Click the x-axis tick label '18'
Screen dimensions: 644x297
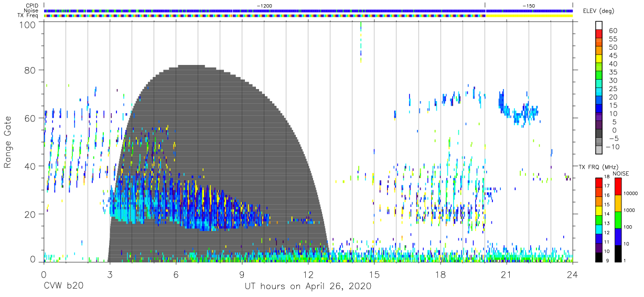coord(441,274)
